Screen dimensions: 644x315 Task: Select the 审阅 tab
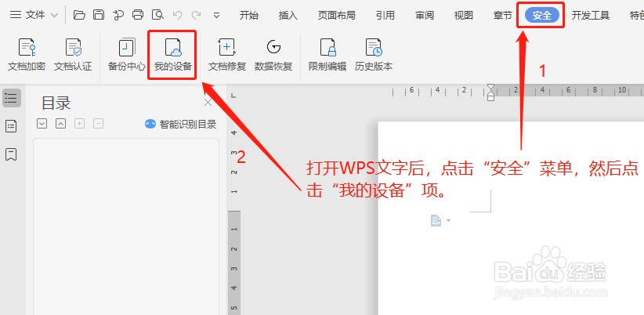tap(425, 16)
